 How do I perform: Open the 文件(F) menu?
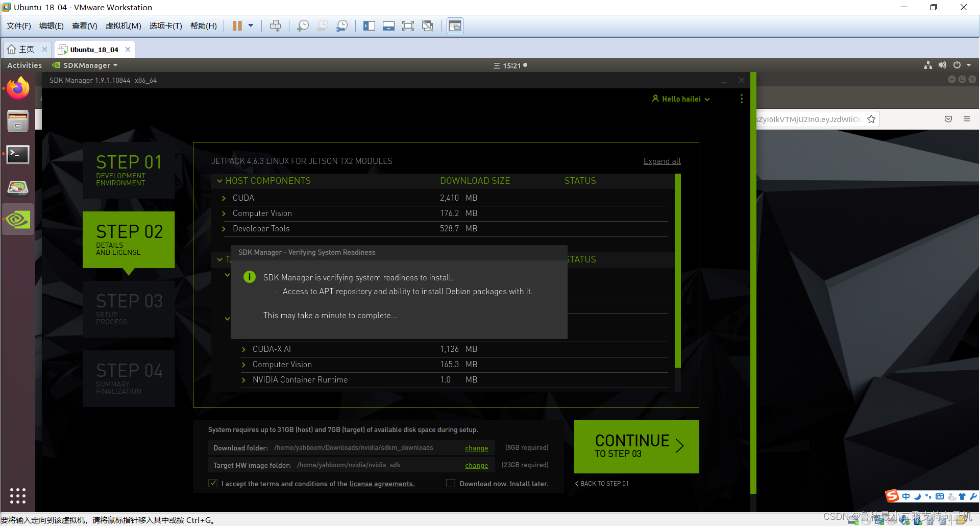[19, 26]
